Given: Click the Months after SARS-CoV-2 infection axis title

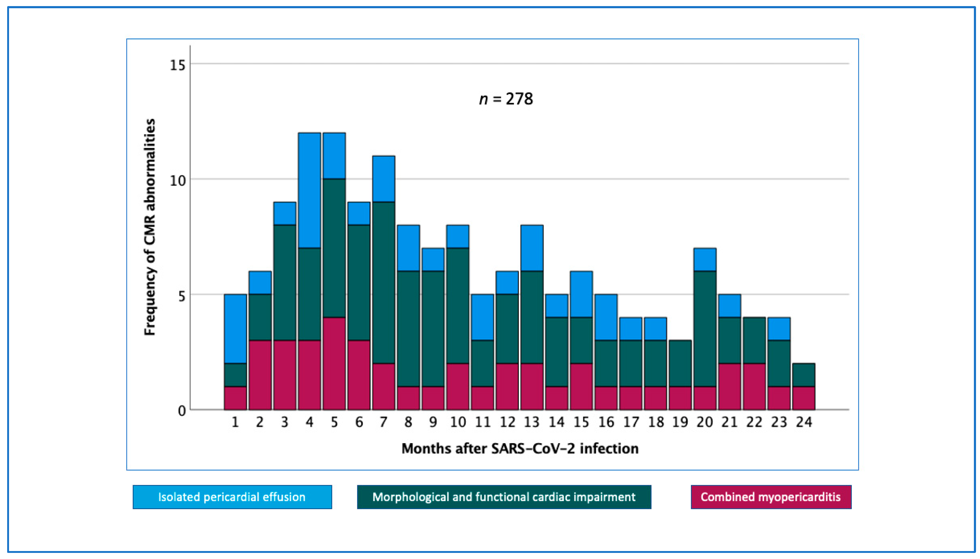Looking at the screenshot, I should [x=520, y=449].
